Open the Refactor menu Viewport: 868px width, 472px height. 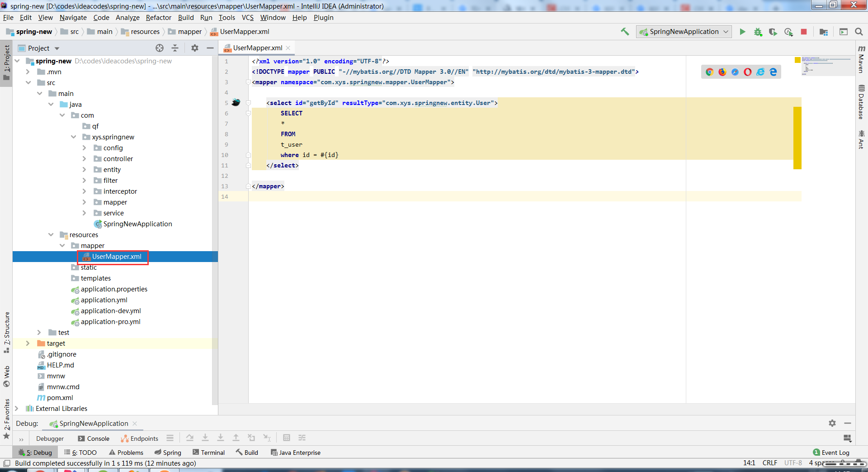click(x=158, y=18)
